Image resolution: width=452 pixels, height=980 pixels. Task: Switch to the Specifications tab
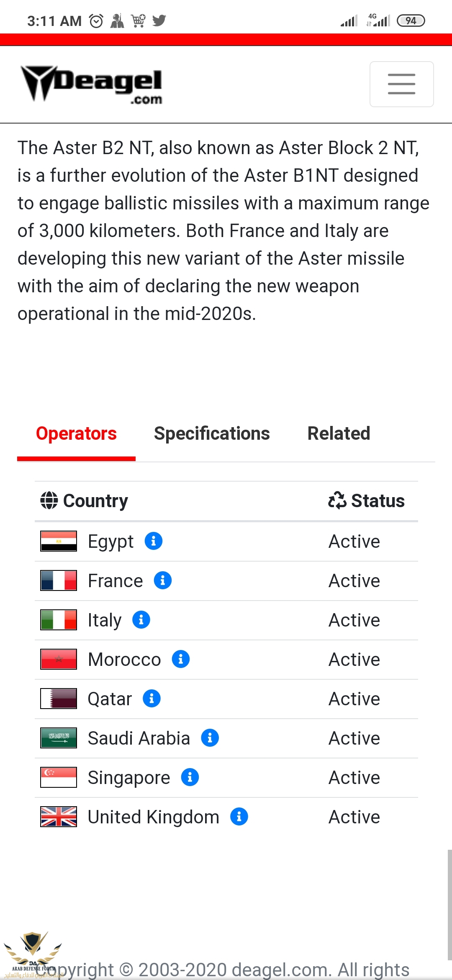[x=212, y=433]
